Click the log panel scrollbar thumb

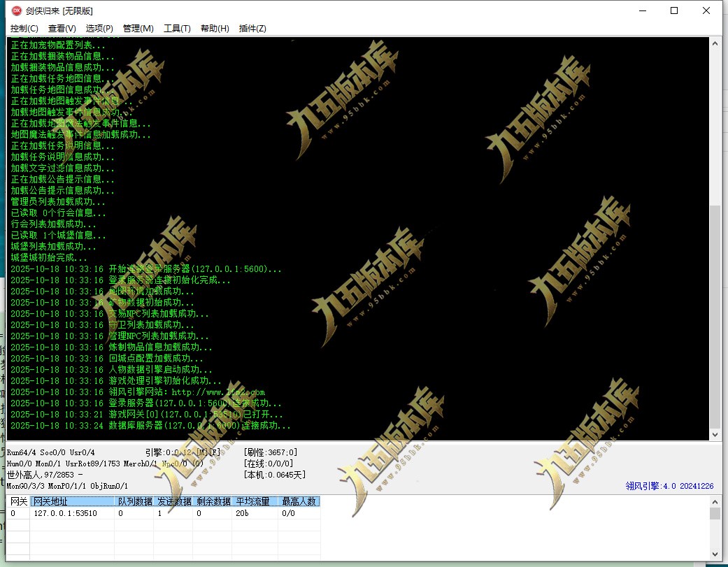click(x=715, y=317)
